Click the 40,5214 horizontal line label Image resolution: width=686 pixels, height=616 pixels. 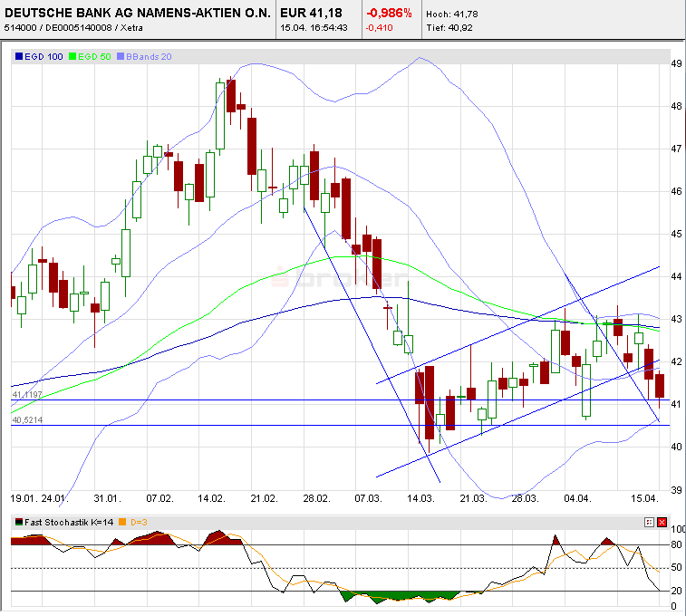(x=27, y=420)
